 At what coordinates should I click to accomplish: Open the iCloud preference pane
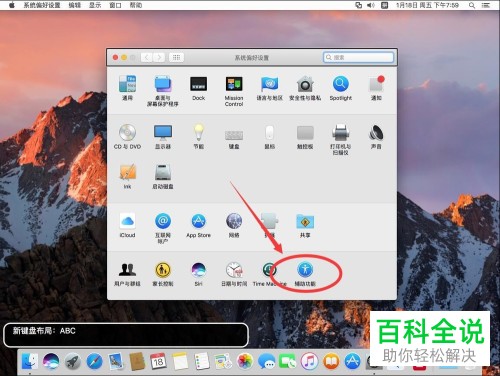coord(127,225)
